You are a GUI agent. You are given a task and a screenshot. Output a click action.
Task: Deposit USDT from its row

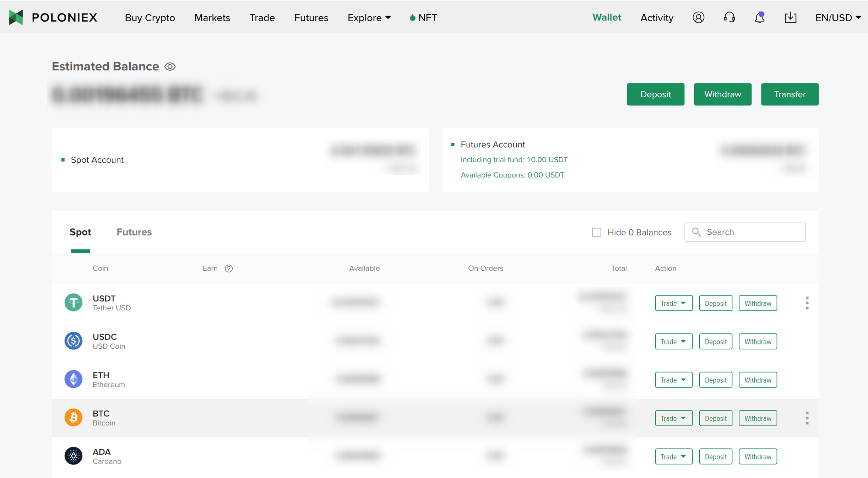pyautogui.click(x=716, y=303)
